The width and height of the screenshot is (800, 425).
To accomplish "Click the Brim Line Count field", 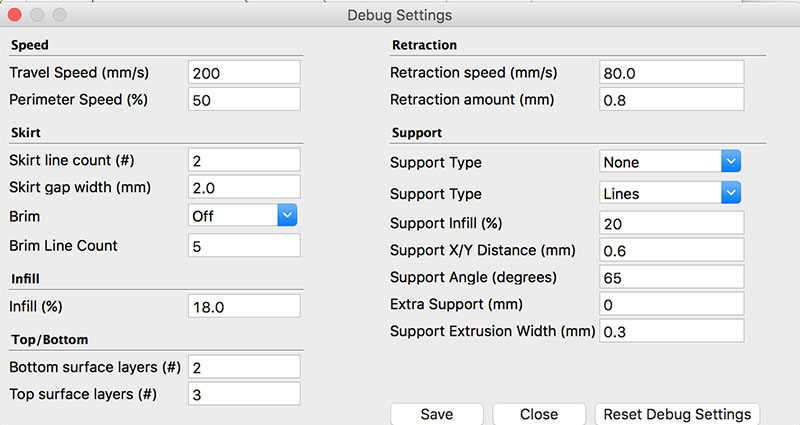I will pyautogui.click(x=244, y=245).
